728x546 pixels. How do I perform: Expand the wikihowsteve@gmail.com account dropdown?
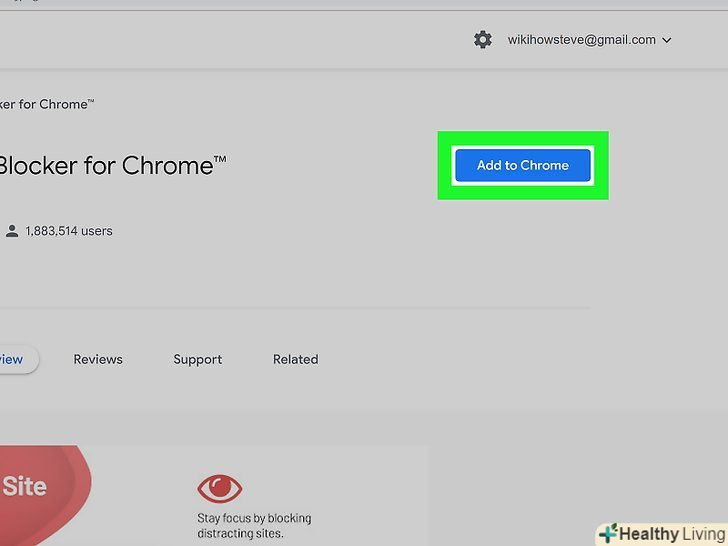coord(589,40)
